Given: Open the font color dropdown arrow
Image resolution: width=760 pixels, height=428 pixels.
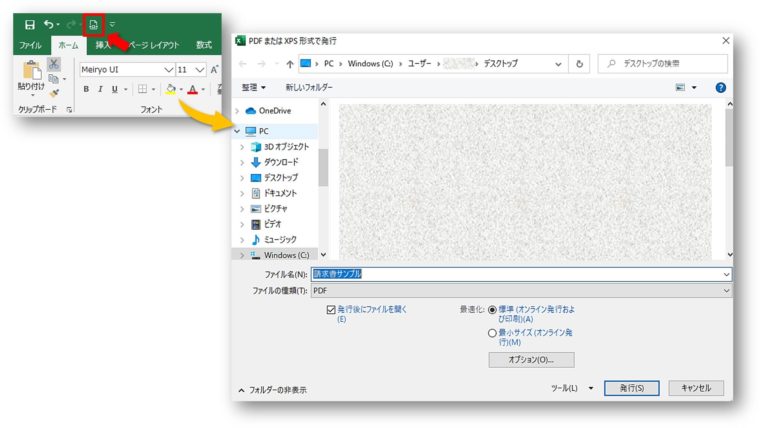Looking at the screenshot, I should pos(203,89).
